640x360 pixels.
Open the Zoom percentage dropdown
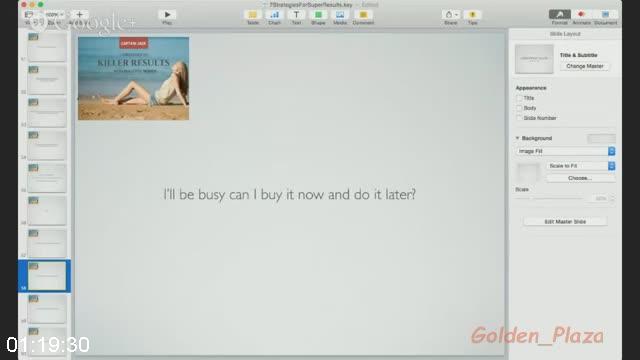pos(54,15)
